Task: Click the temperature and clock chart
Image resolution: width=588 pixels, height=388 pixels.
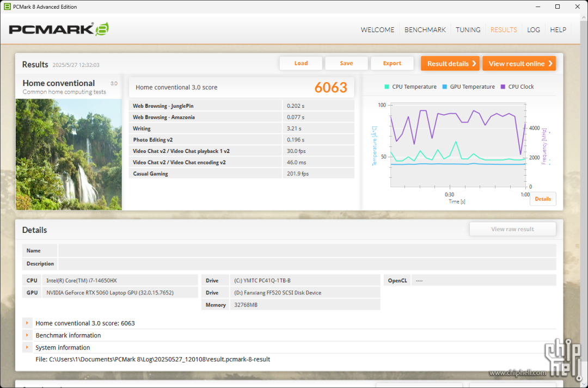Action: click(x=458, y=145)
